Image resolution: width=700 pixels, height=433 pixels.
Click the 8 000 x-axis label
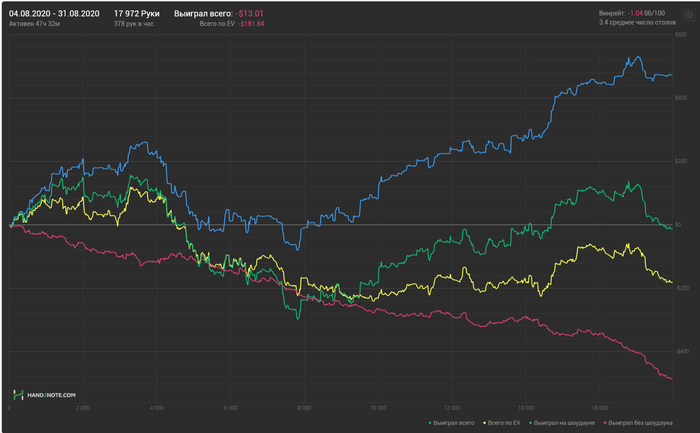(304, 408)
